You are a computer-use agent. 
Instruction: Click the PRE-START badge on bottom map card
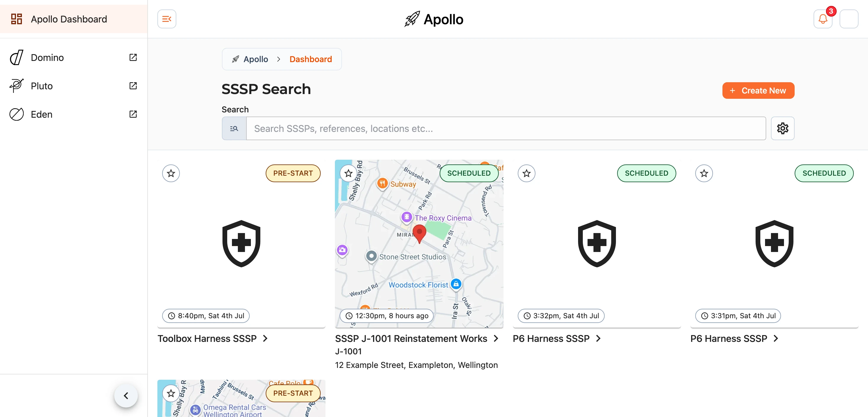[293, 393]
